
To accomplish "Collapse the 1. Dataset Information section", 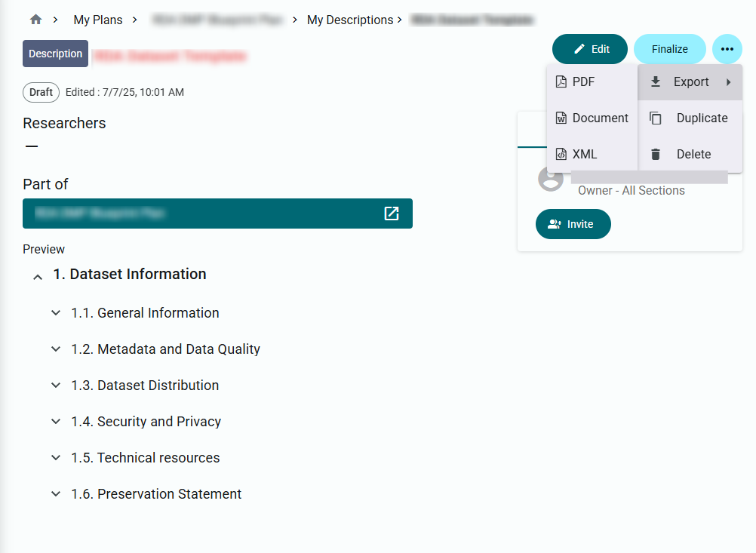I will coord(38,277).
